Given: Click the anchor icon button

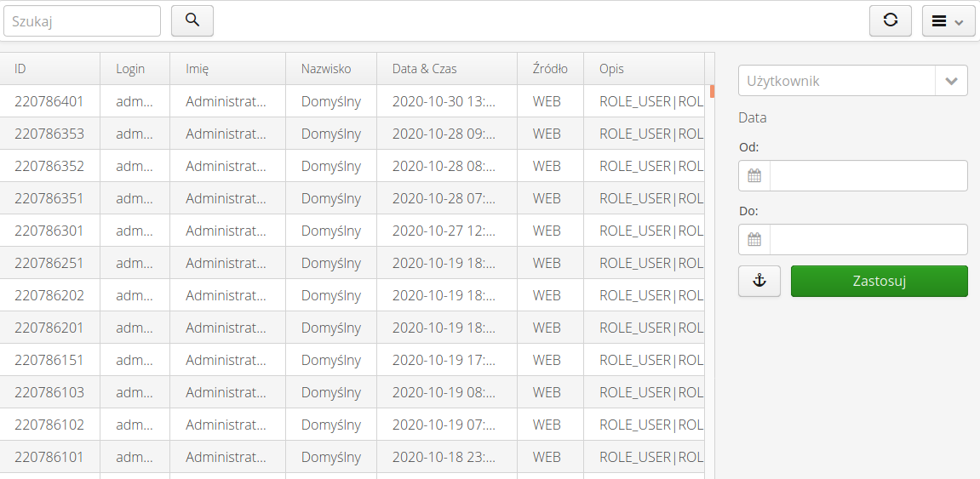Looking at the screenshot, I should coord(759,282).
